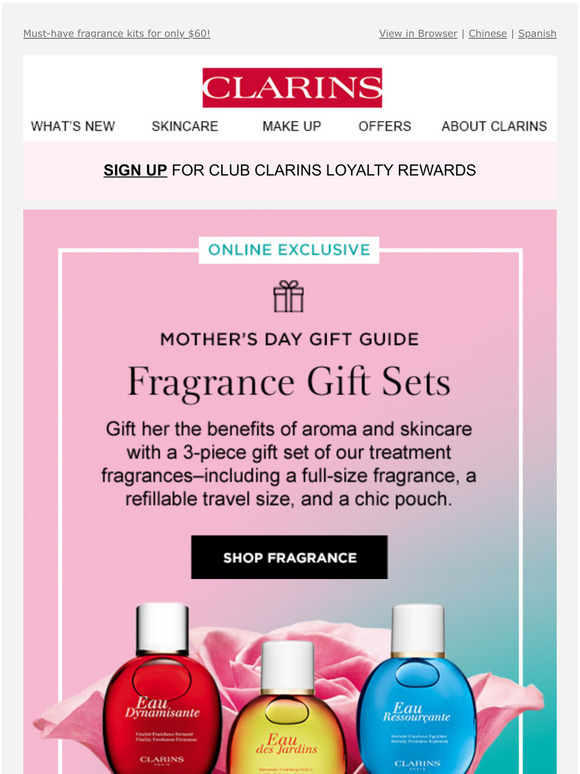
Task: Click the Mother's Day Gift Guide title
Action: (289, 339)
